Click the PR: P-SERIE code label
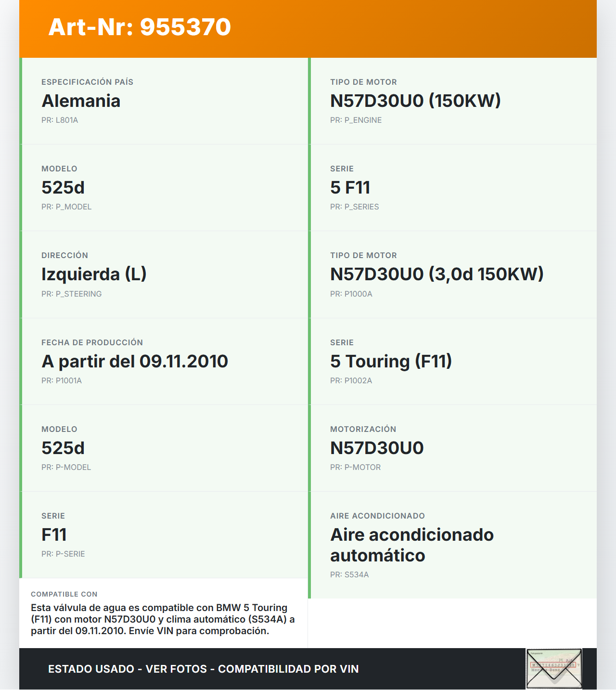This screenshot has height=690, width=616. pyautogui.click(x=63, y=554)
